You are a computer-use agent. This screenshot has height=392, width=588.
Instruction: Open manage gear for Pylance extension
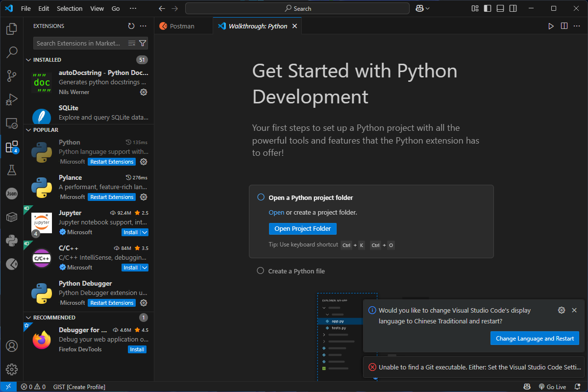tap(144, 197)
